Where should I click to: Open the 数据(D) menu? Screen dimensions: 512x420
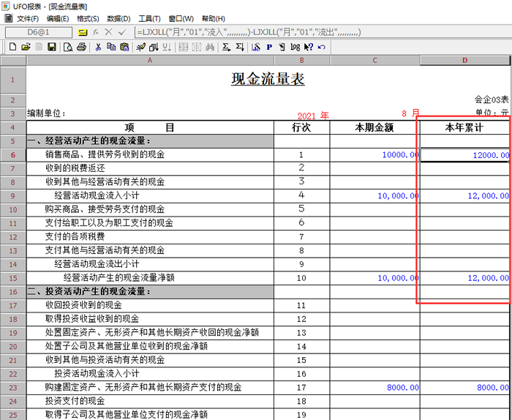click(x=118, y=18)
